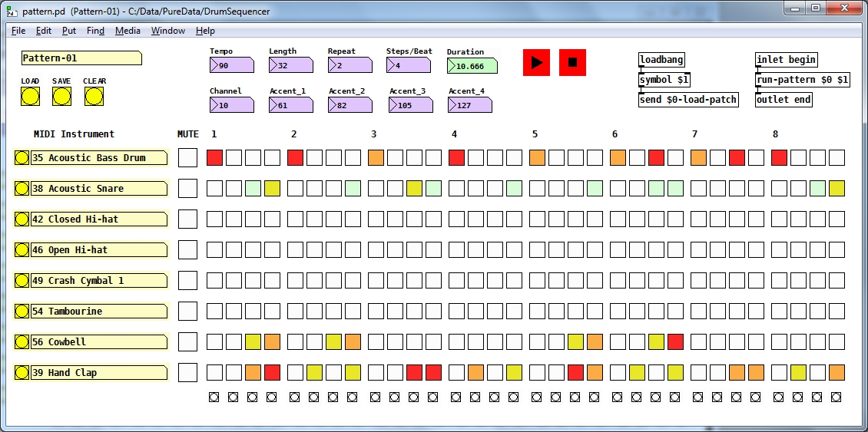The height and width of the screenshot is (432, 868).
Task: Open the Edit menu
Action: [x=44, y=31]
